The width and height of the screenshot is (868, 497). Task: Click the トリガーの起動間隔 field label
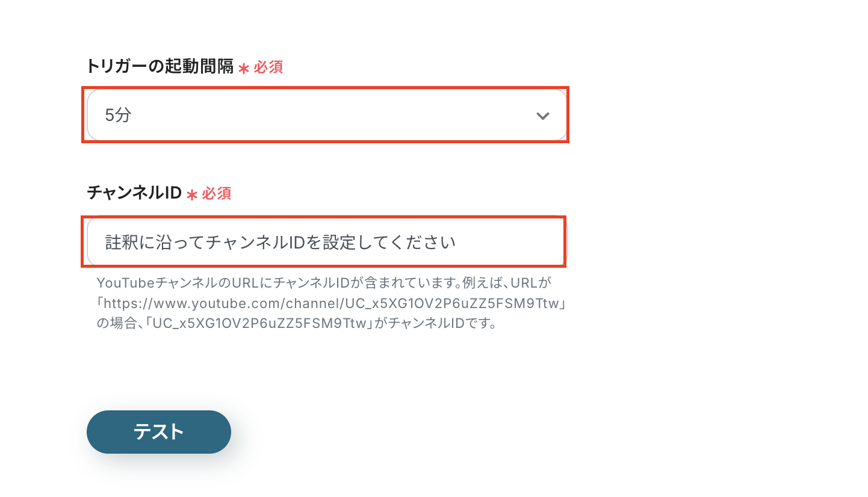point(160,66)
